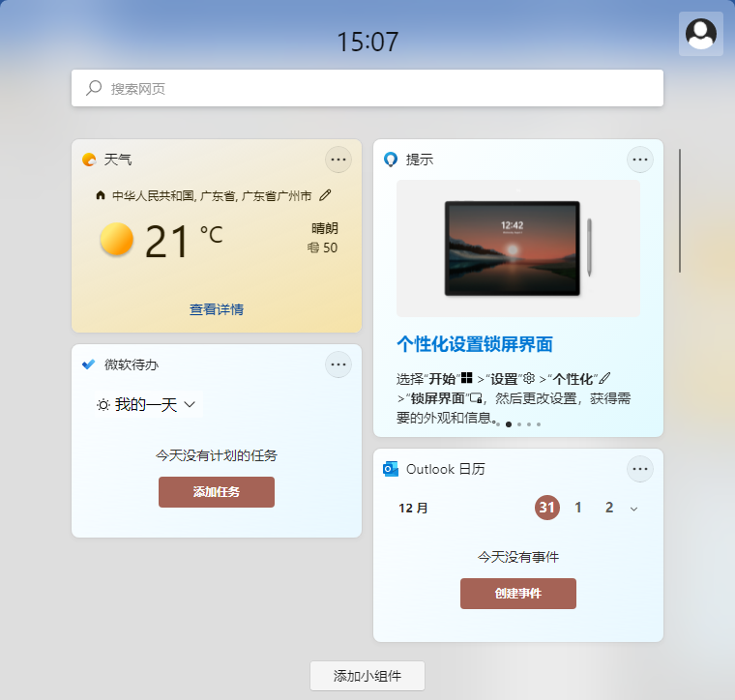
Task: Open the user profile avatar
Action: (x=701, y=34)
